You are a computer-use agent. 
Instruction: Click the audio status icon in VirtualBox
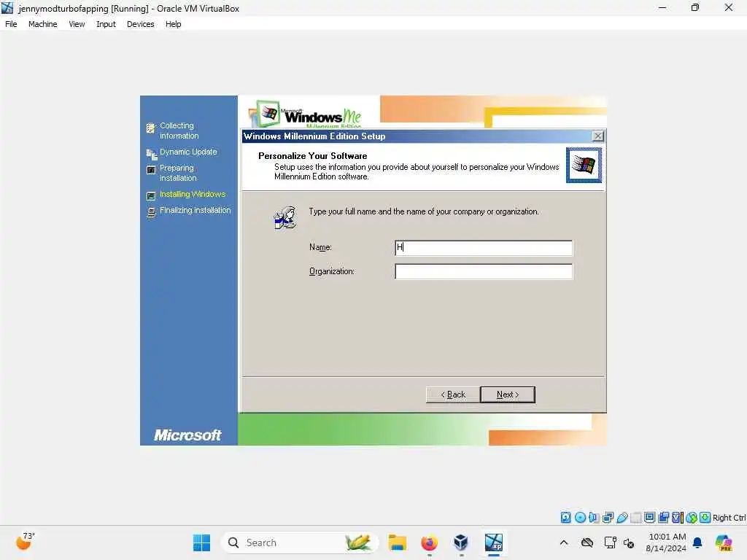click(594, 518)
